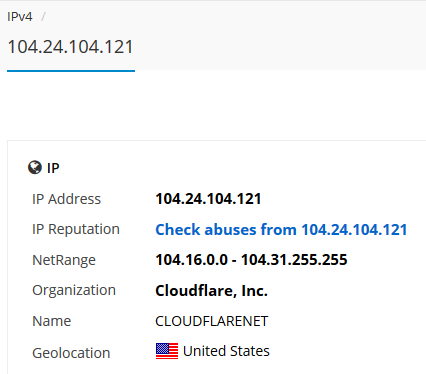
Task: Click the United States geolocation text
Action: tap(226, 351)
